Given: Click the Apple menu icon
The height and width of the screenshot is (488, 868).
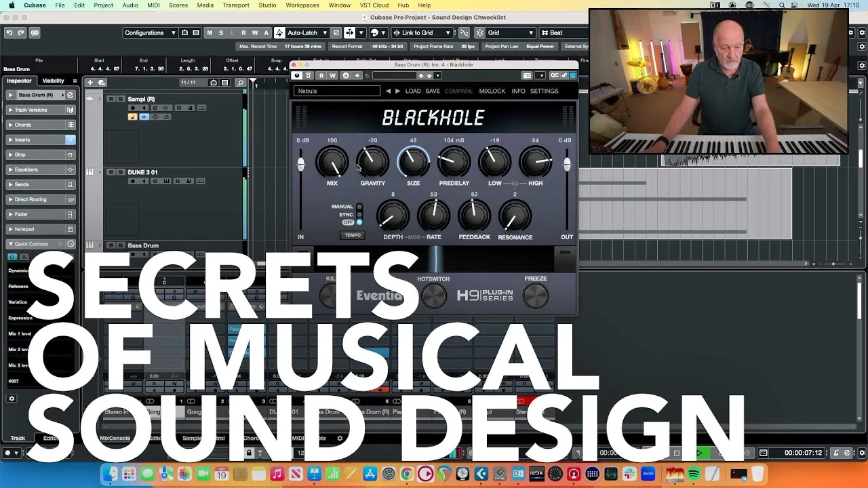Looking at the screenshot, I should click(12, 5).
